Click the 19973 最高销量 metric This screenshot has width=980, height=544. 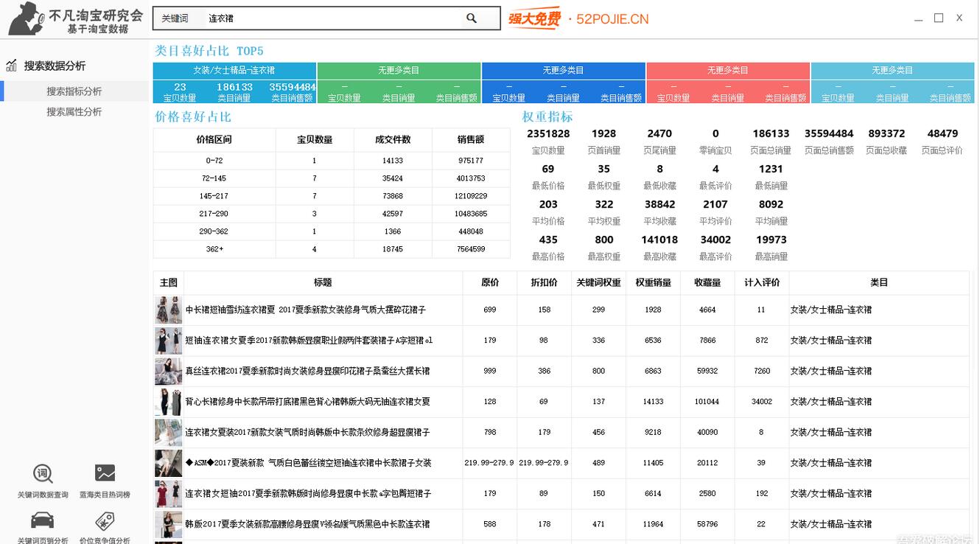point(771,240)
